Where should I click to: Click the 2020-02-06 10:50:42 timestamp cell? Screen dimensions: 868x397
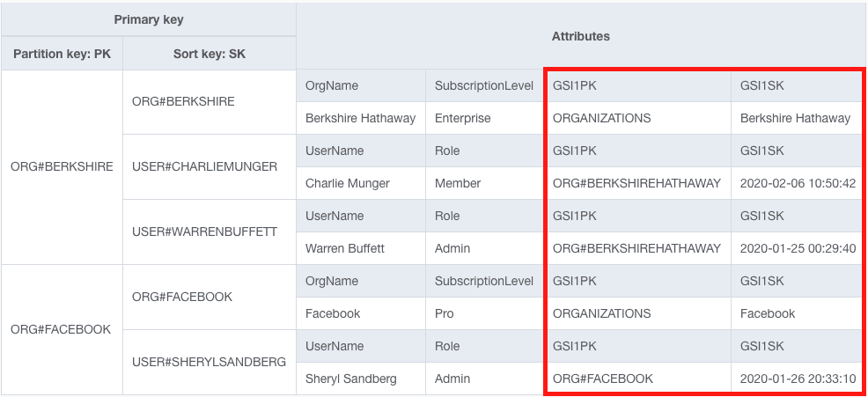pos(798,183)
